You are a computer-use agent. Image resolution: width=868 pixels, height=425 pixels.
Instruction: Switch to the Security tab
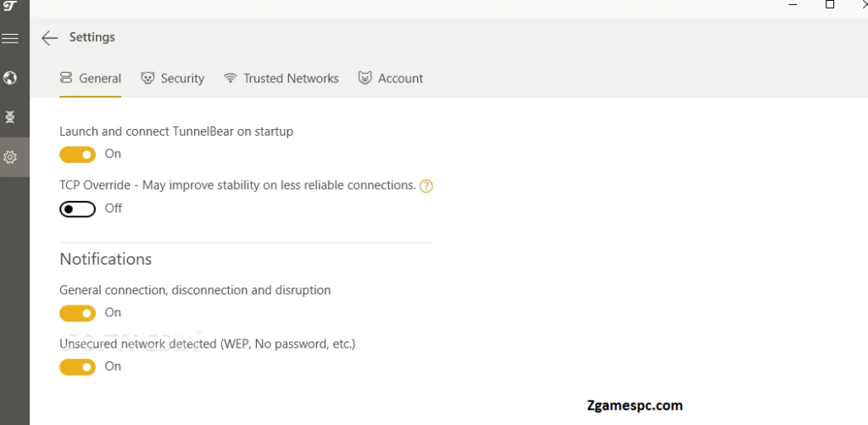coord(172,79)
